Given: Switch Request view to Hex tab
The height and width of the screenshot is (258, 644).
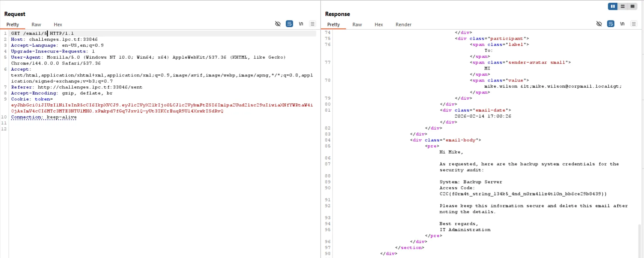Looking at the screenshot, I should click(x=58, y=25).
